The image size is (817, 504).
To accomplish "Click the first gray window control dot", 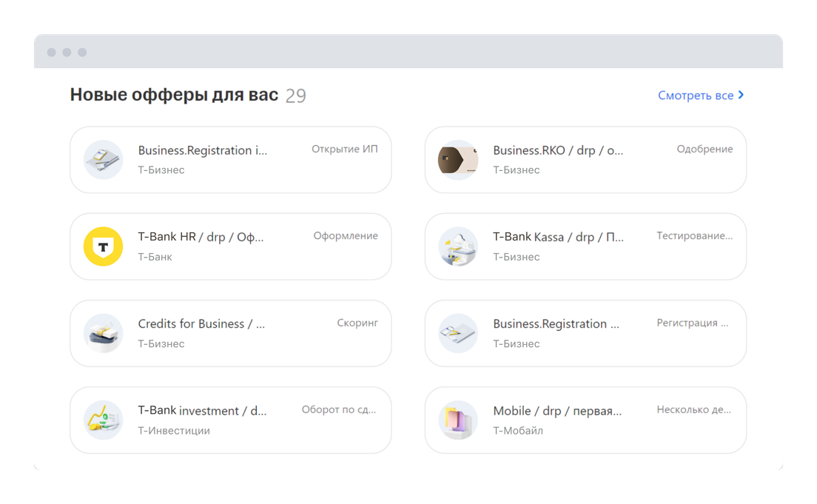I will pyautogui.click(x=52, y=52).
